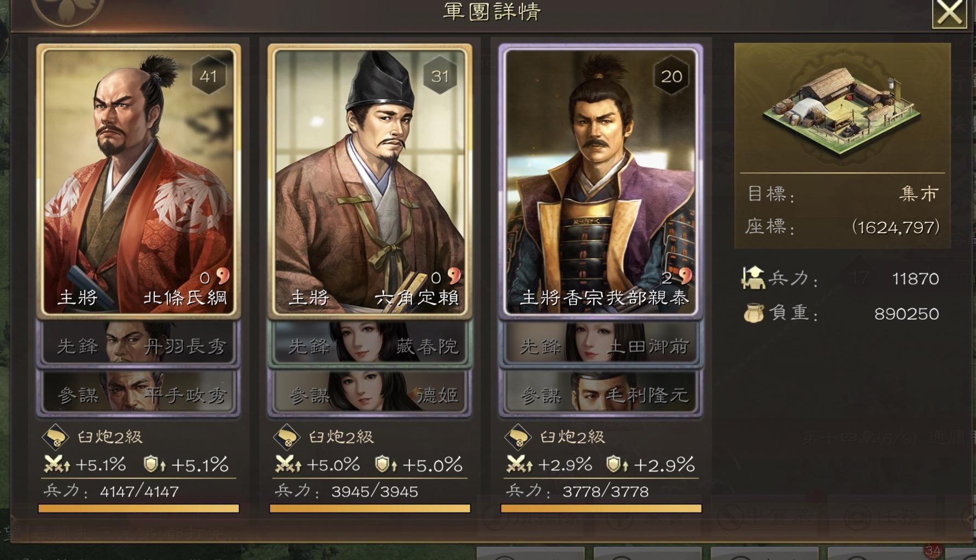
Task: Click the market target building image
Action: (x=842, y=110)
